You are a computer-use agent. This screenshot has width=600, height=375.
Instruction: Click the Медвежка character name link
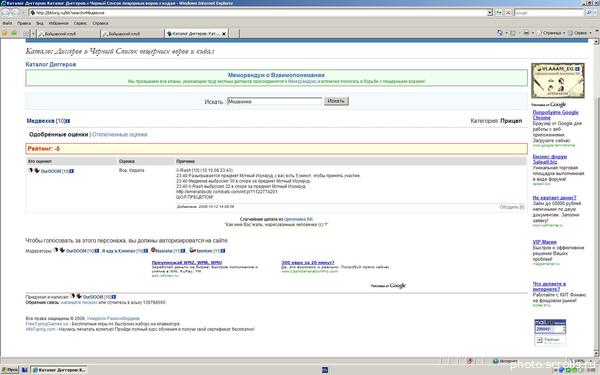coord(41,121)
